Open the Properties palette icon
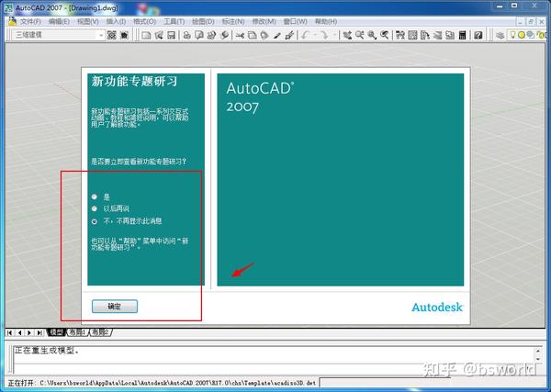Screen dimensions: 551x392 (x=400, y=35)
